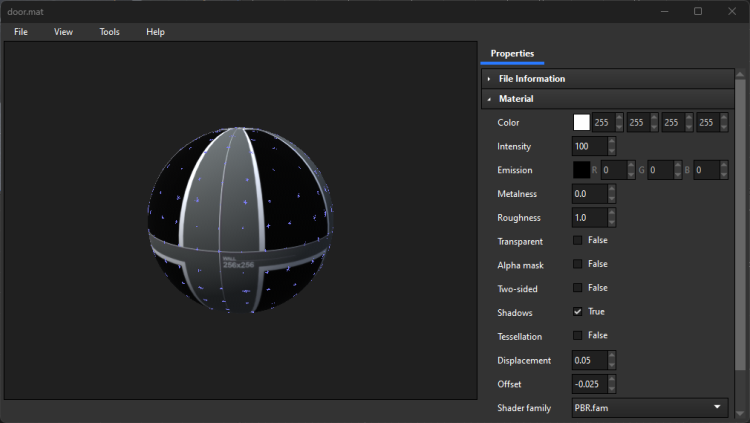Open the Help menu
The image size is (750, 423).
tap(155, 32)
